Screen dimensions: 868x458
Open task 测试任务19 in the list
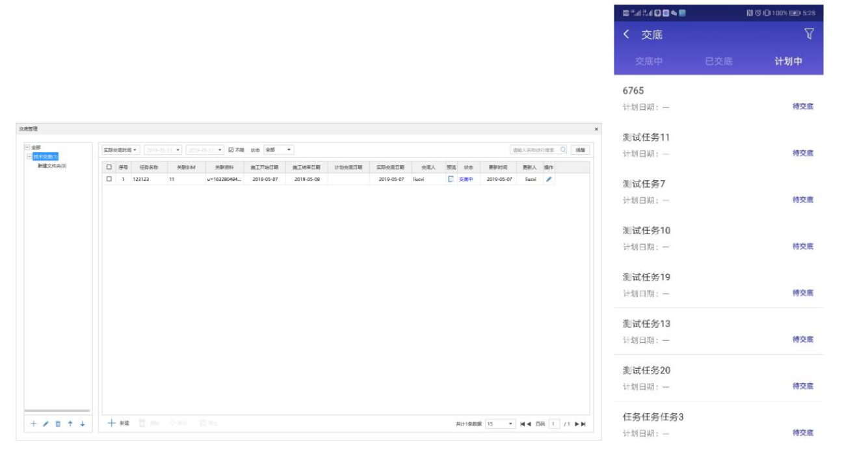point(718,284)
